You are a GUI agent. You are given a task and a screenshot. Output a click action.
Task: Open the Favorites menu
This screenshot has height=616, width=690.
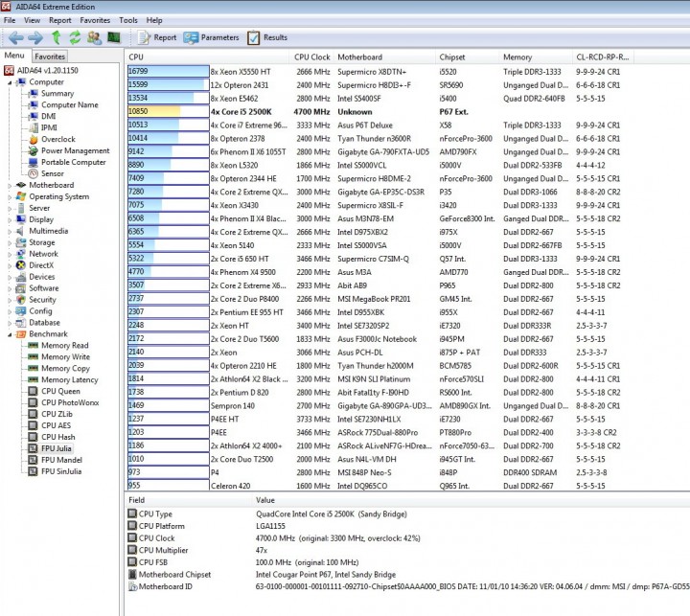click(x=95, y=20)
